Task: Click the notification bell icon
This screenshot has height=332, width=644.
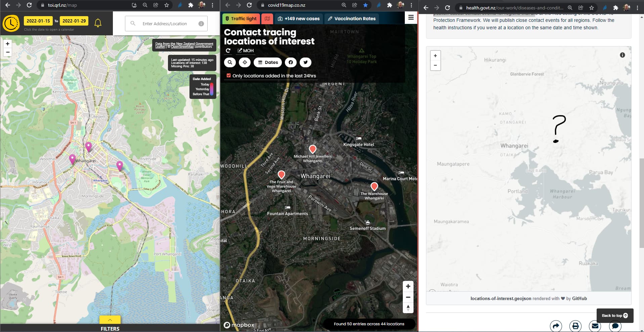Action: coord(98,23)
